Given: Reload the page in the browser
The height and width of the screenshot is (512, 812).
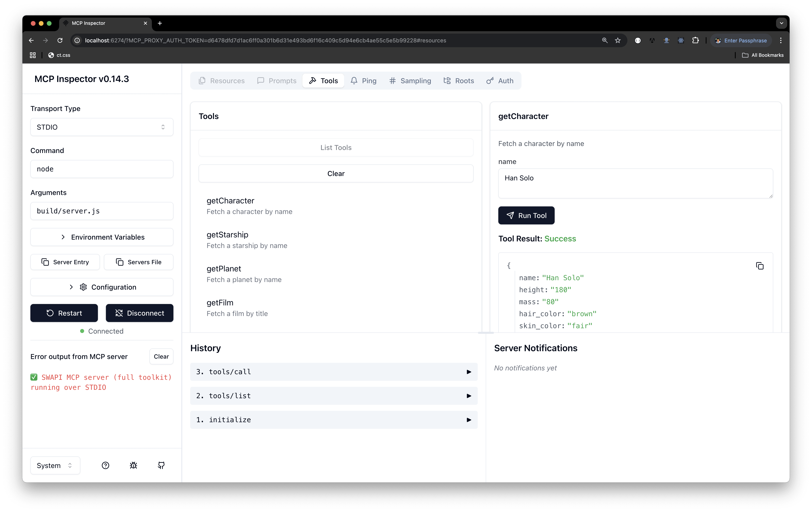Looking at the screenshot, I should point(60,41).
